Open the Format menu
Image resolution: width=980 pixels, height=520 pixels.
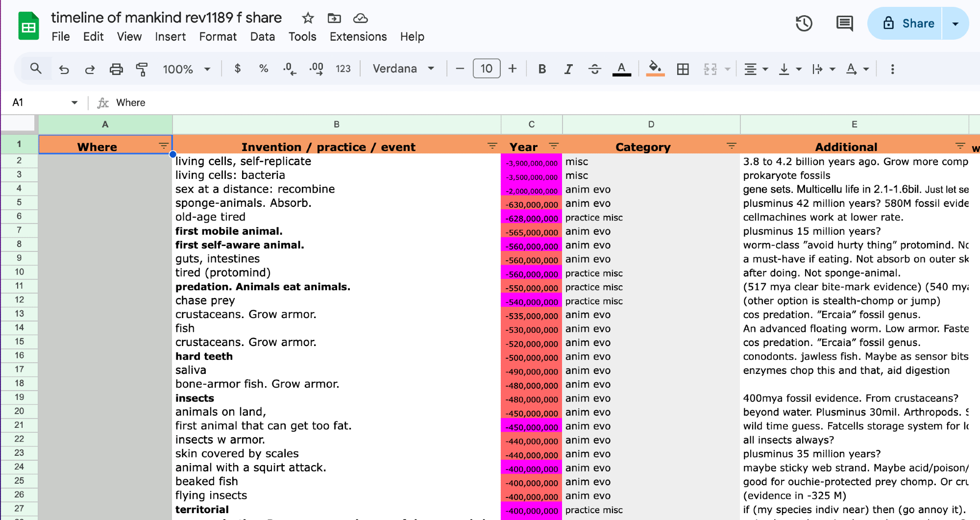[x=218, y=37]
